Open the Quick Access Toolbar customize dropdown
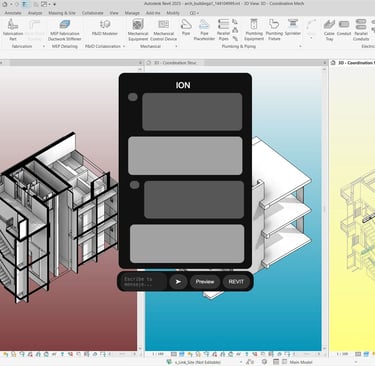Screen dimensions: 375x366 (x=54, y=4)
